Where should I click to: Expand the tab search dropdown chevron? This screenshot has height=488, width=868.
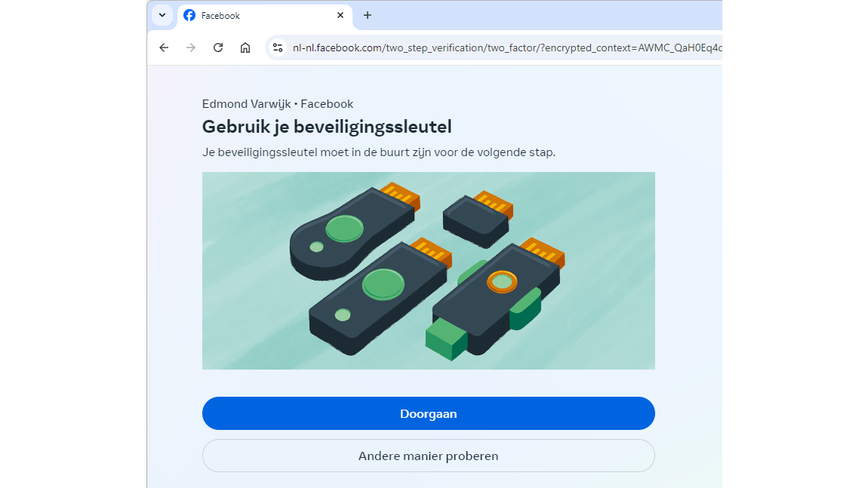[x=162, y=16]
